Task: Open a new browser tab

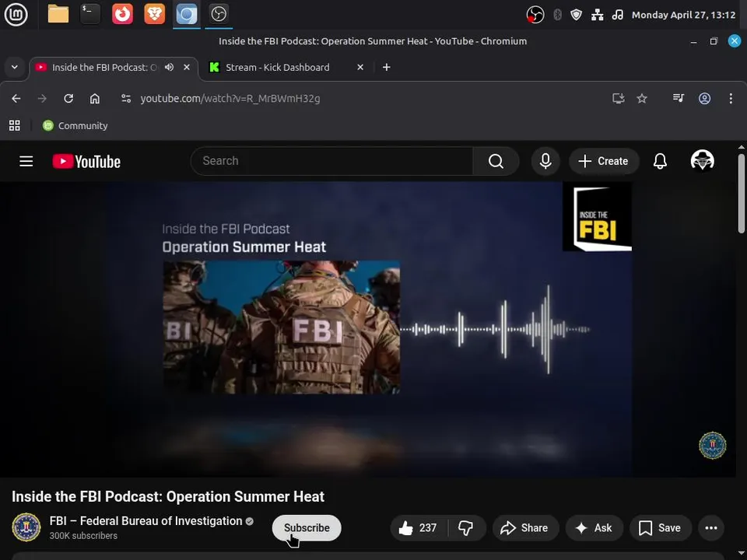Action: point(387,67)
